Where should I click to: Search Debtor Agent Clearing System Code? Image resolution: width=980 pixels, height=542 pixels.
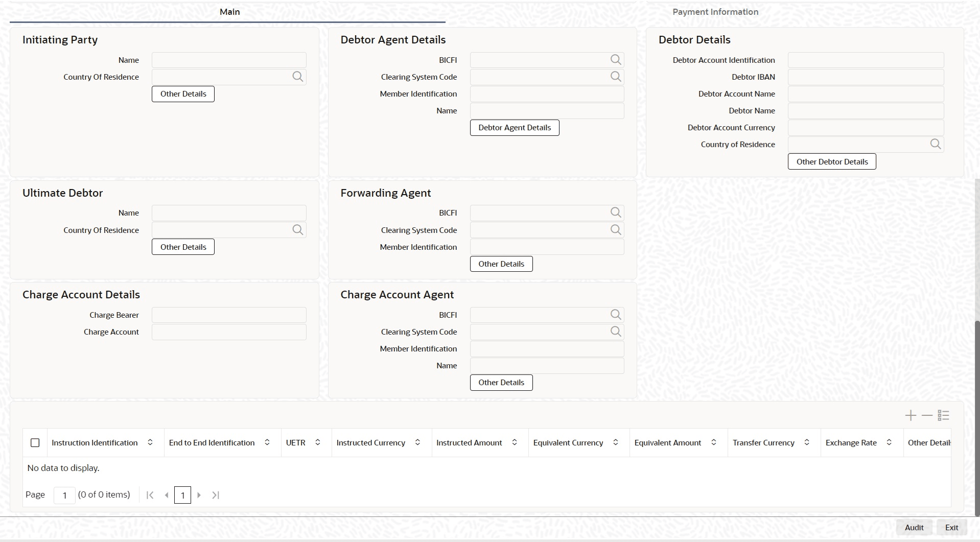click(616, 77)
